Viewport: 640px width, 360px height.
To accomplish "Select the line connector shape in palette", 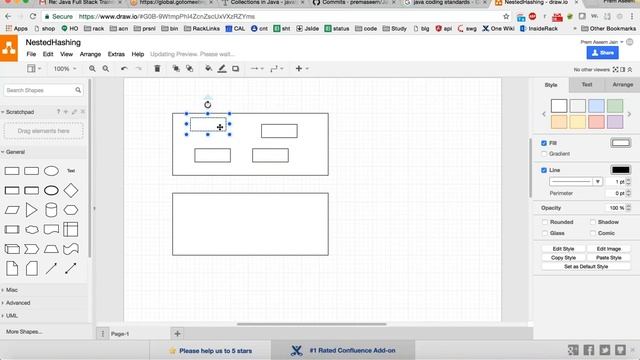I will (51, 268).
